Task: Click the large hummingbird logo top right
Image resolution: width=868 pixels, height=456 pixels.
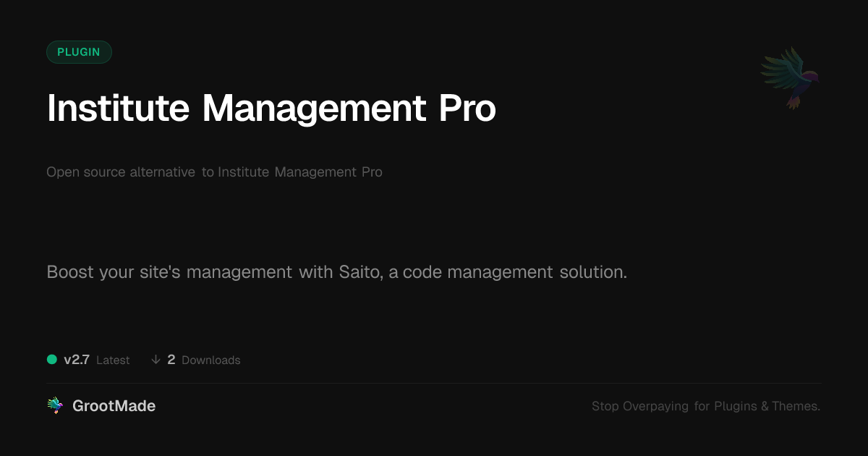Action: pos(790,77)
